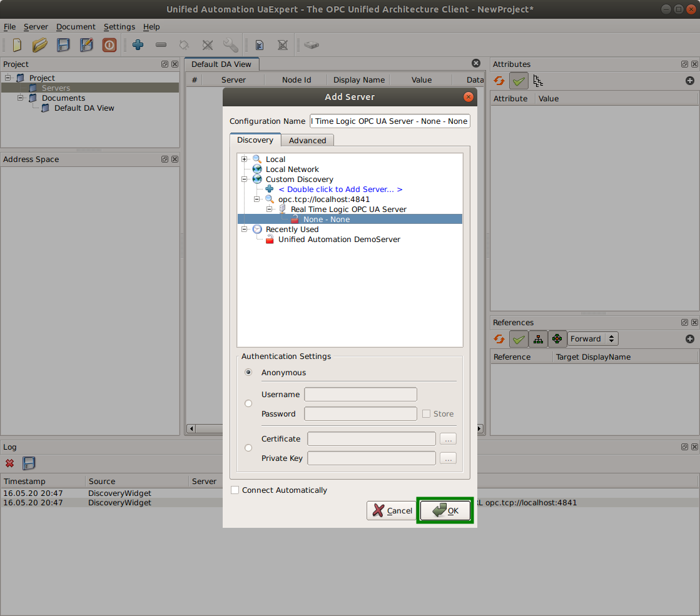Screen dimensions: 700x616
Task: Collapse the Real Time Logic OPC UA Server node
Action: pos(269,209)
